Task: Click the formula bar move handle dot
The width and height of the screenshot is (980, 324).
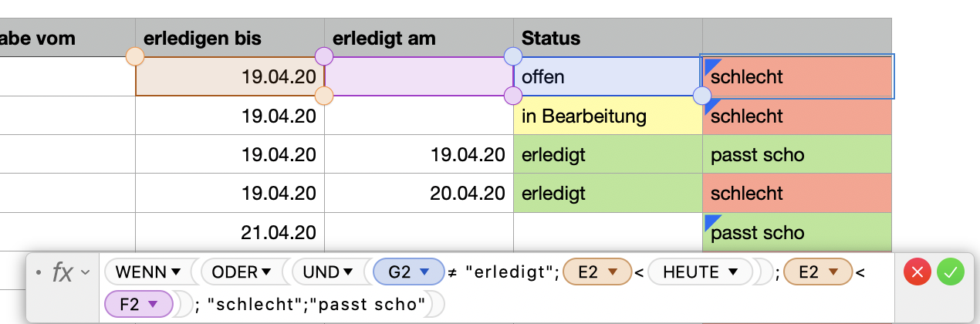Action: pyautogui.click(x=39, y=272)
